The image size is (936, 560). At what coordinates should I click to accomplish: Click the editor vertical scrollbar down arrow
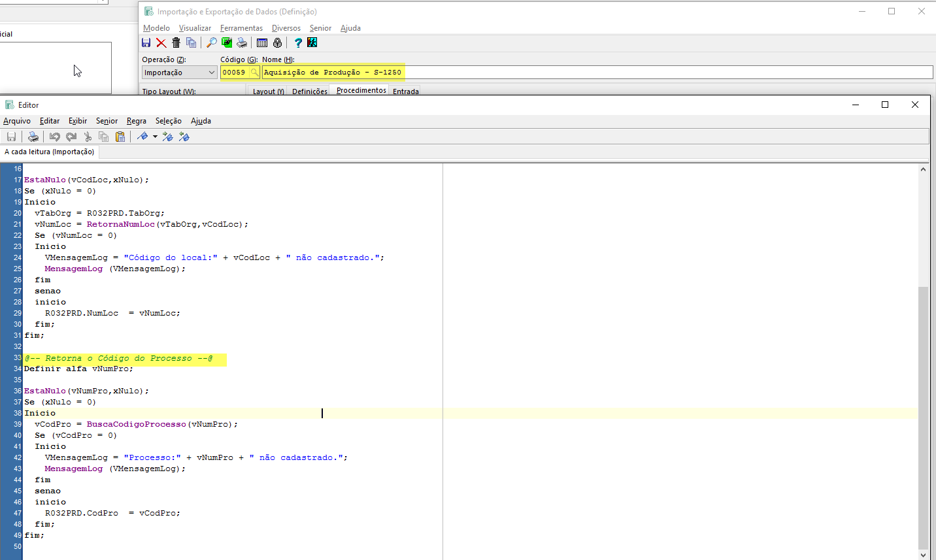pyautogui.click(x=923, y=555)
